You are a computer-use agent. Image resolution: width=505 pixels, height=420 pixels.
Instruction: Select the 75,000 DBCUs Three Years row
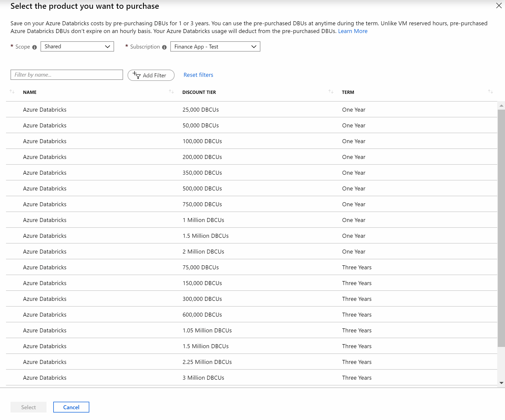[x=252, y=267]
